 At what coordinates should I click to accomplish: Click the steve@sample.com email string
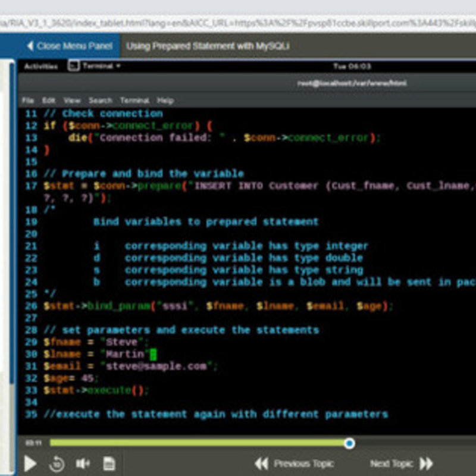(156, 366)
